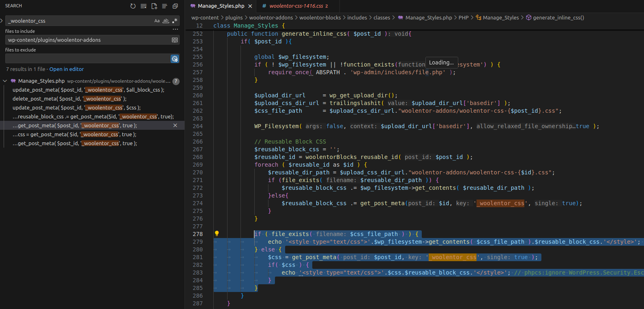644x309 pixels.
Task: Dismiss the highlighted search result with X
Action: pyautogui.click(x=175, y=126)
